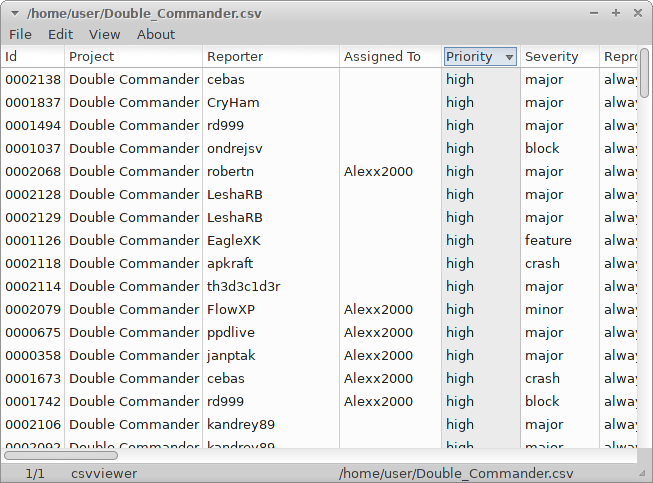The height and width of the screenshot is (483, 653).
Task: Select Id cell 0002129
Action: (33, 217)
